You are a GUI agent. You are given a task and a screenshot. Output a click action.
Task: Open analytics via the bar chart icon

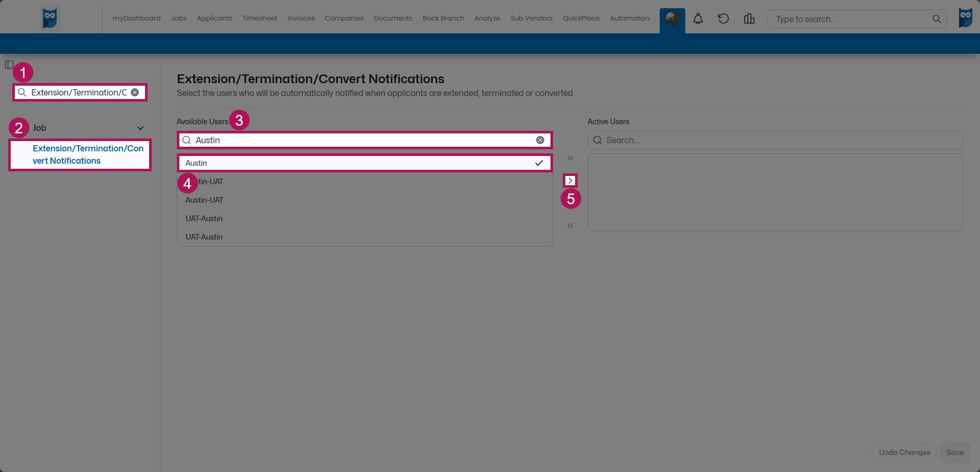coord(749,18)
